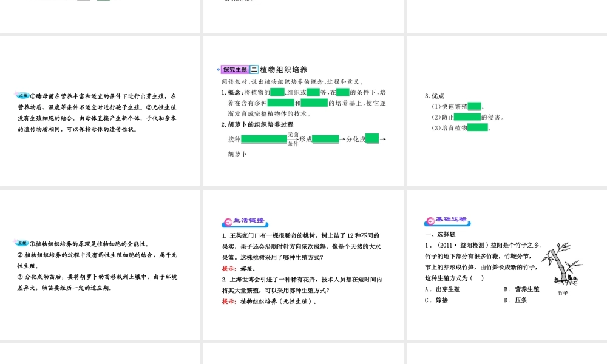Click the bamboo illustration
The image size is (607, 364).
563,264
